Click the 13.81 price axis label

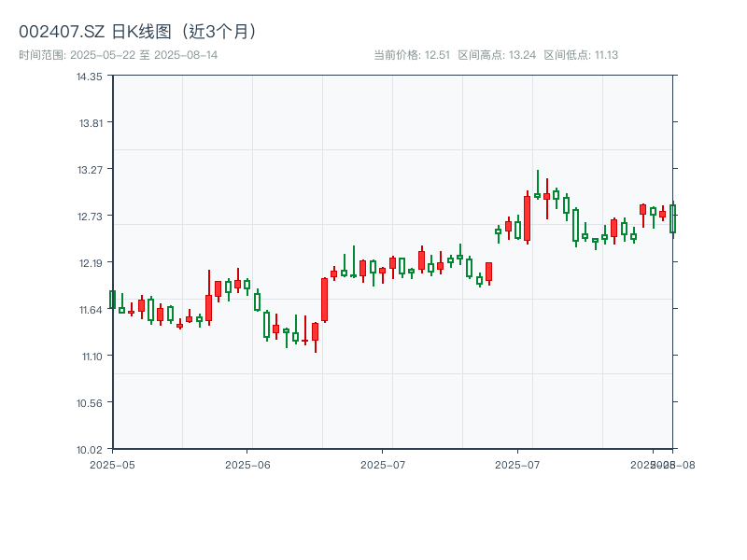[x=90, y=123]
